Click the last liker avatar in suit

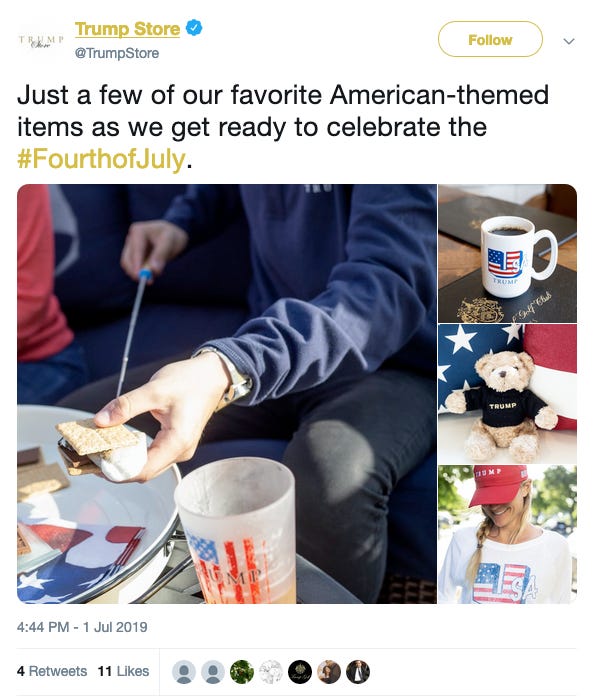coord(358,672)
